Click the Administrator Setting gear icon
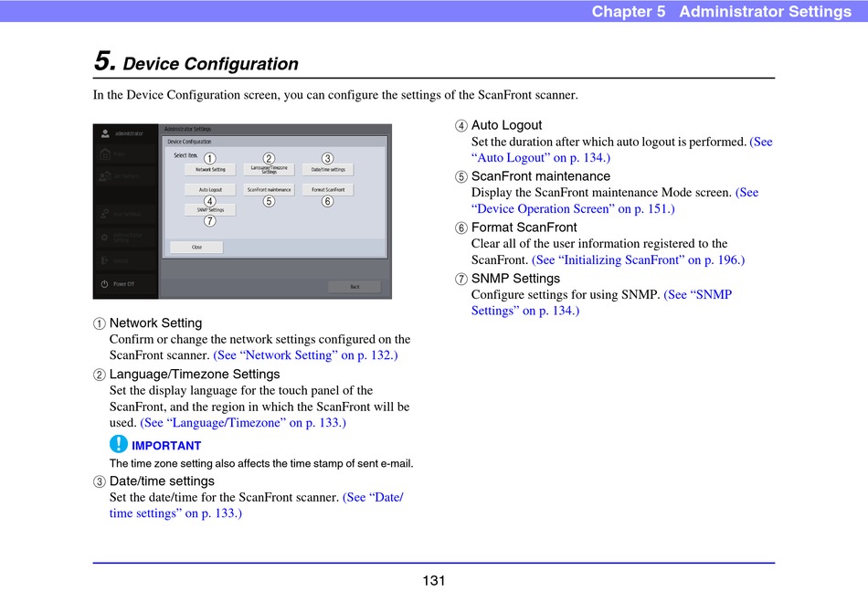This screenshot has width=868, height=613. [105, 237]
